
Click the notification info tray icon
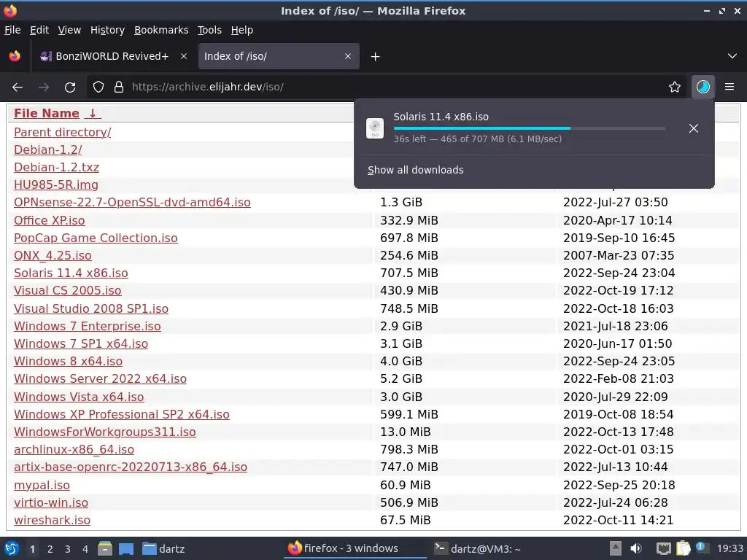701,548
